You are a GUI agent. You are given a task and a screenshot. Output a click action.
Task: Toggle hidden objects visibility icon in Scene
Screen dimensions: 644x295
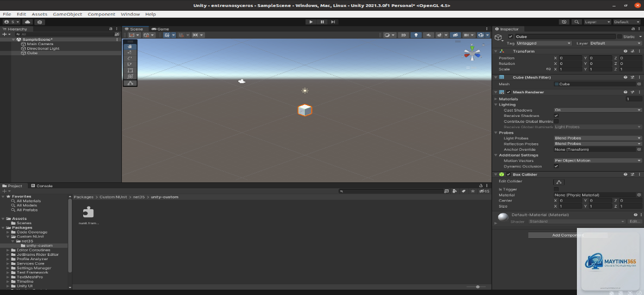click(x=455, y=35)
